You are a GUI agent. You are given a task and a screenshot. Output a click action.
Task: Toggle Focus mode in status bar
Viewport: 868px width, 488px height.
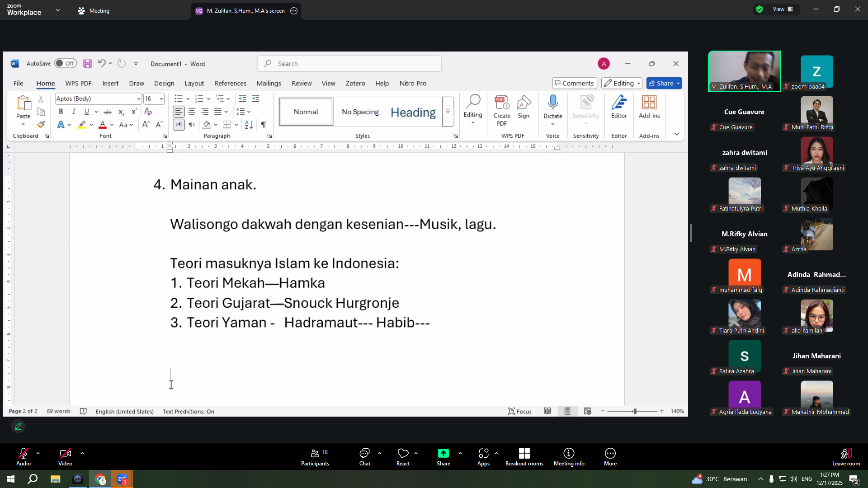pos(519,411)
